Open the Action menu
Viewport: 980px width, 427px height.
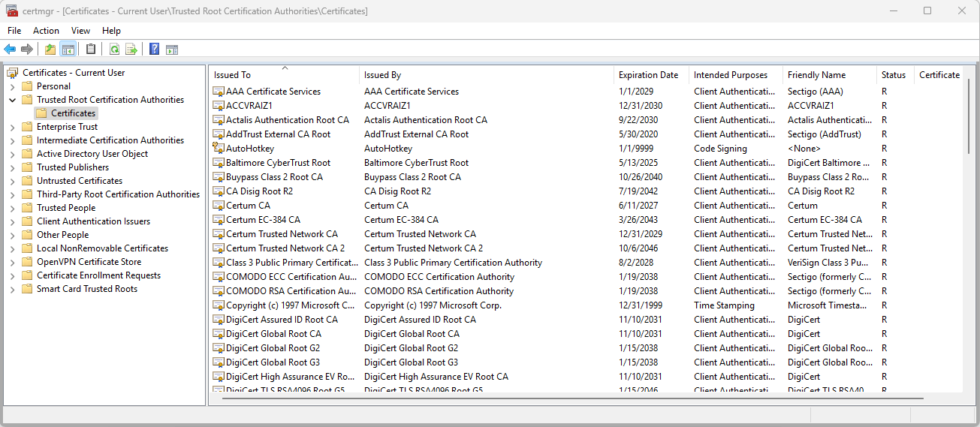(x=46, y=31)
